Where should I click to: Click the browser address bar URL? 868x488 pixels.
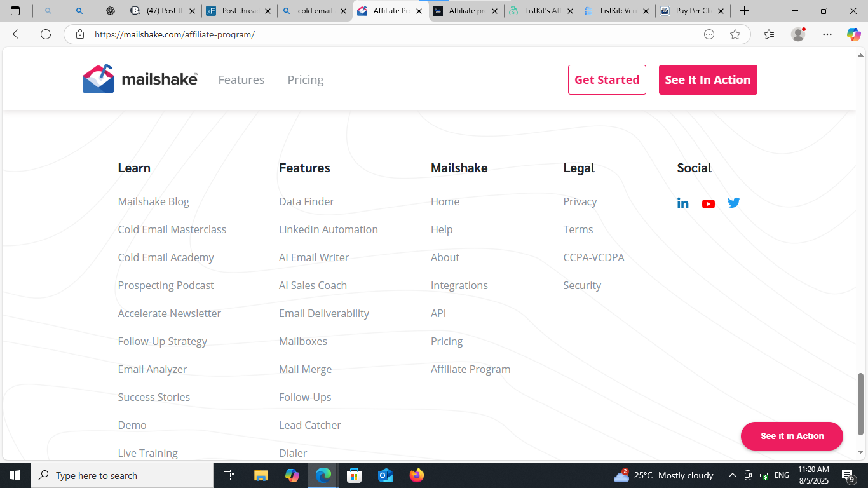(x=175, y=34)
